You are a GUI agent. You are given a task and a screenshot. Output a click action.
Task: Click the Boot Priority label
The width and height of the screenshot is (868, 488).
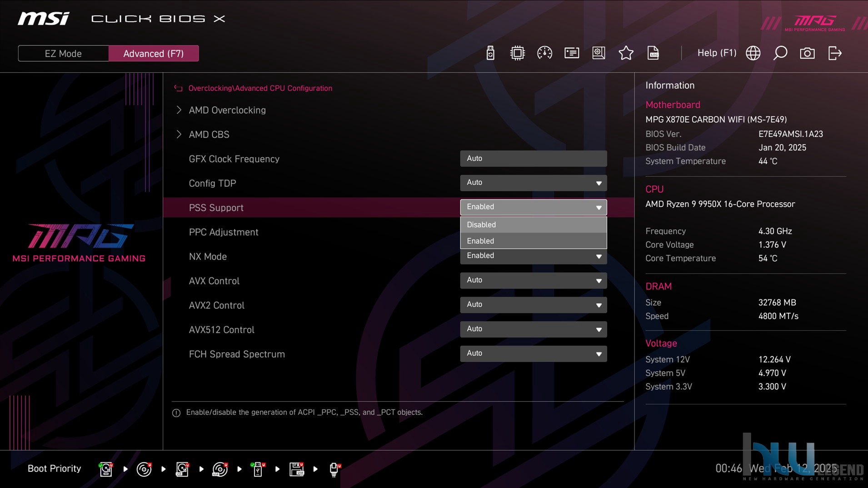[x=54, y=468]
